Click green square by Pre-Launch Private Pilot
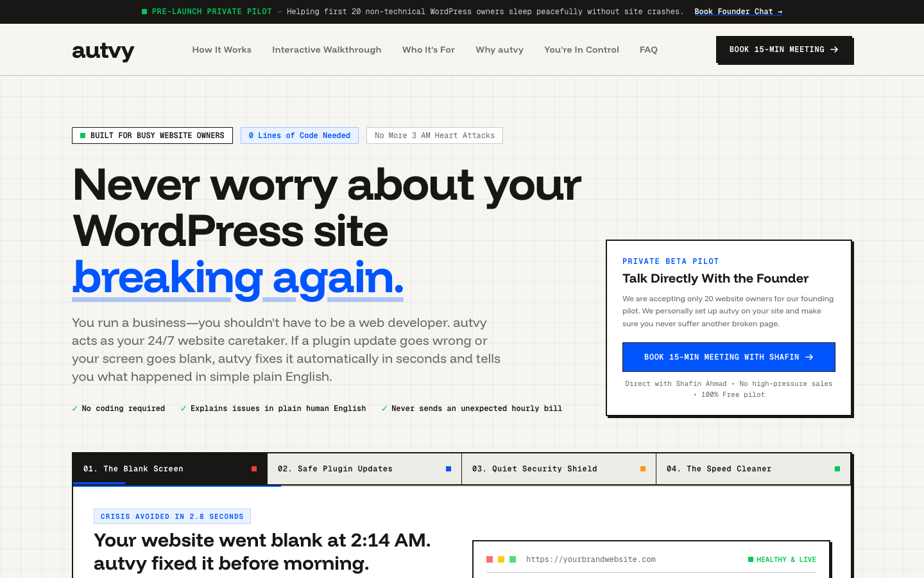 click(144, 12)
